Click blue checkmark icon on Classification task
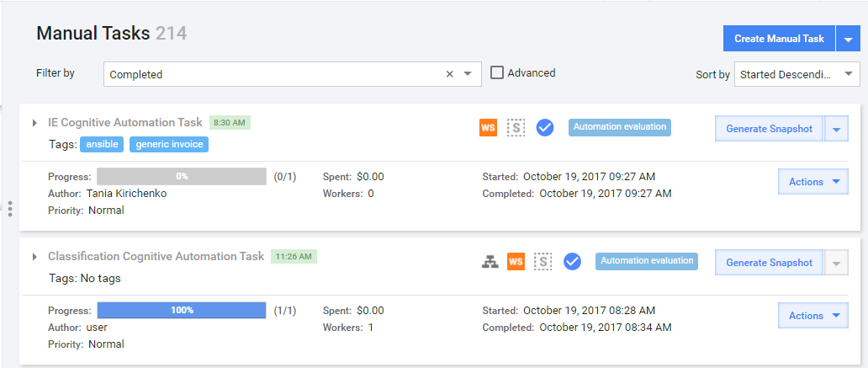The image size is (868, 368). tap(572, 262)
